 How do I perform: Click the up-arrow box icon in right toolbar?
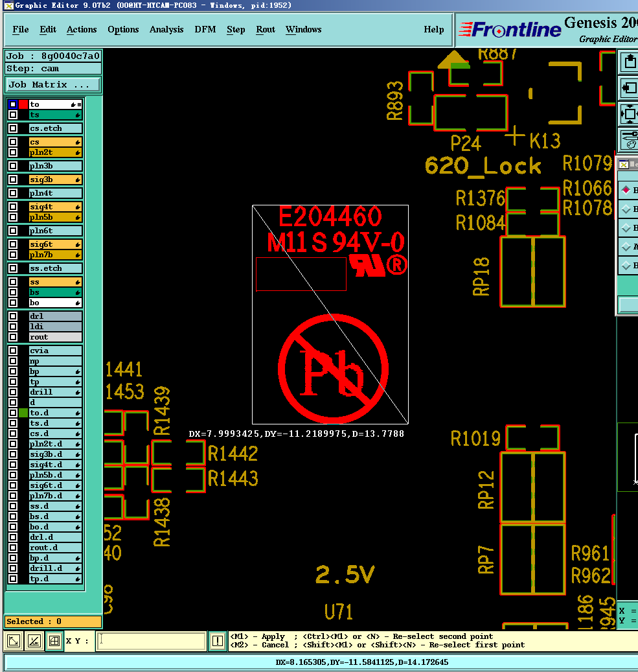pyautogui.click(x=629, y=62)
